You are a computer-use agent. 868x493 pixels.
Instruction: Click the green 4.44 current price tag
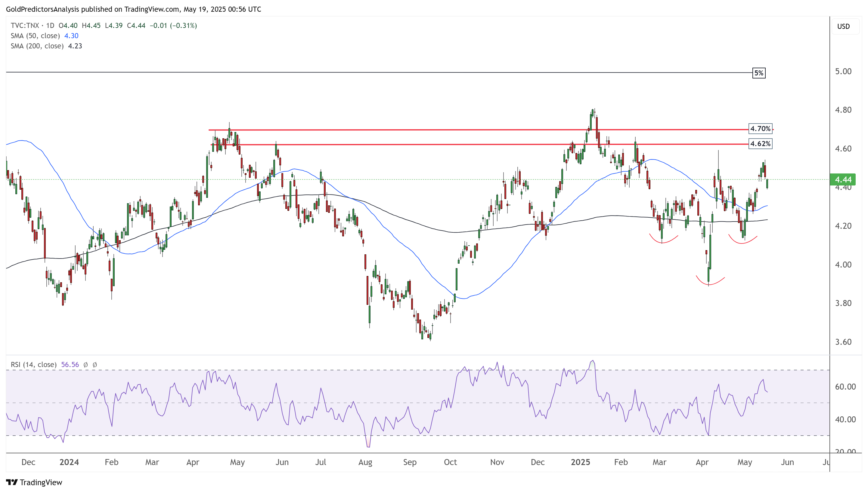coord(843,179)
